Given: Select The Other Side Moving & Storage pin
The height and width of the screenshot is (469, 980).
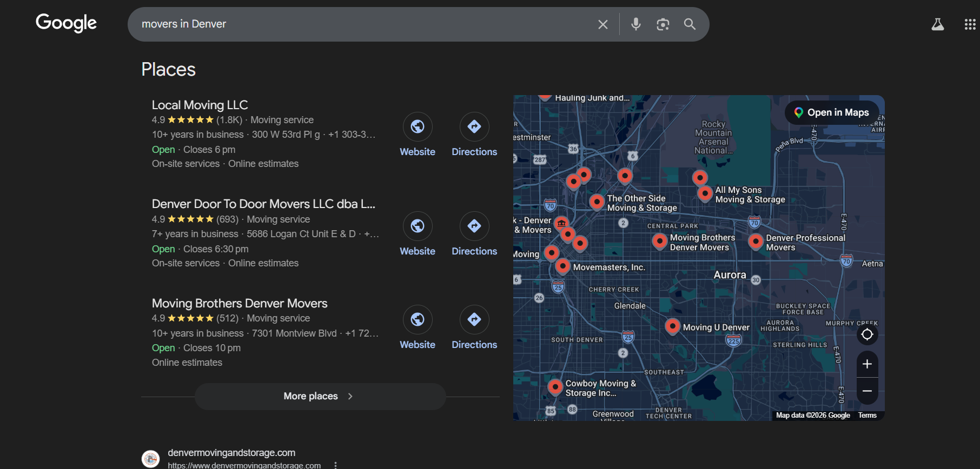Looking at the screenshot, I should (597, 202).
